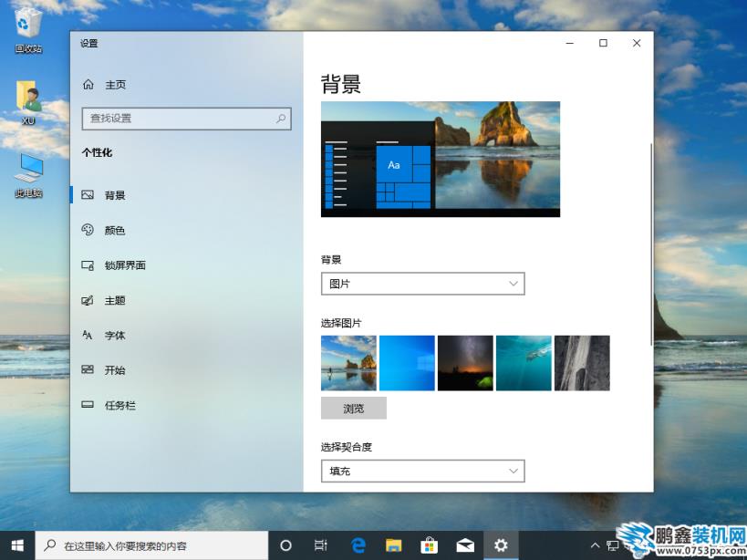Viewport: 747px width, 560px height.
Task: Select the 开始 start layout icon
Action: (88, 370)
